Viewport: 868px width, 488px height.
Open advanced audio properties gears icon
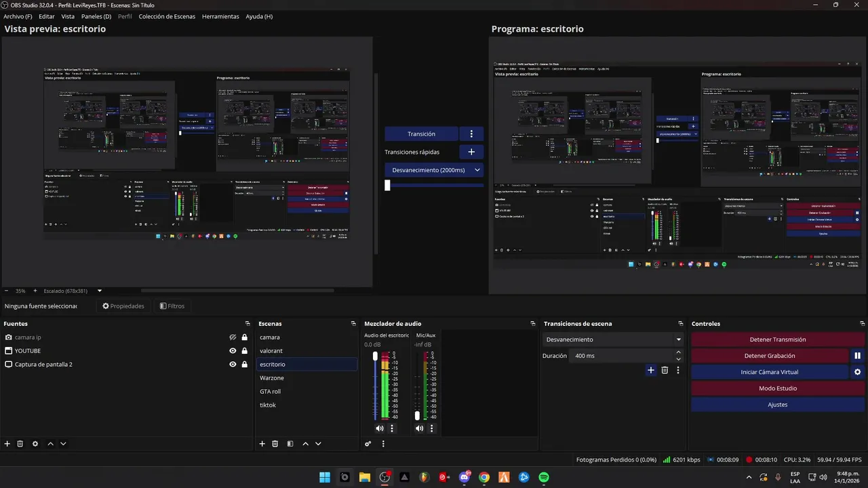pos(368,444)
